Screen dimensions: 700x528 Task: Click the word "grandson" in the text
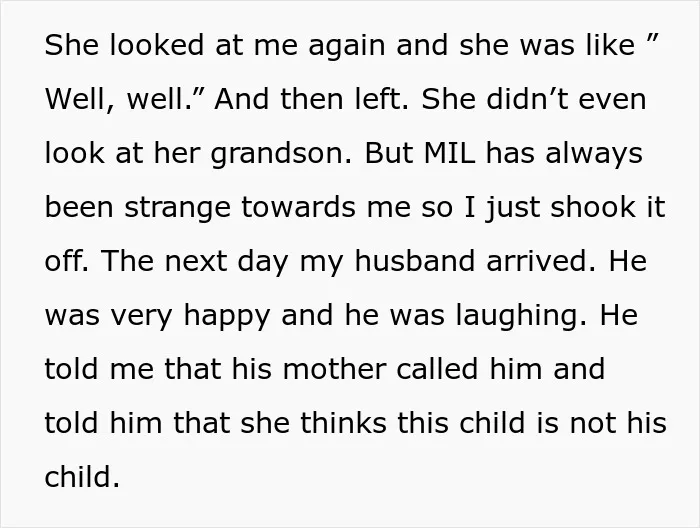coord(281,154)
